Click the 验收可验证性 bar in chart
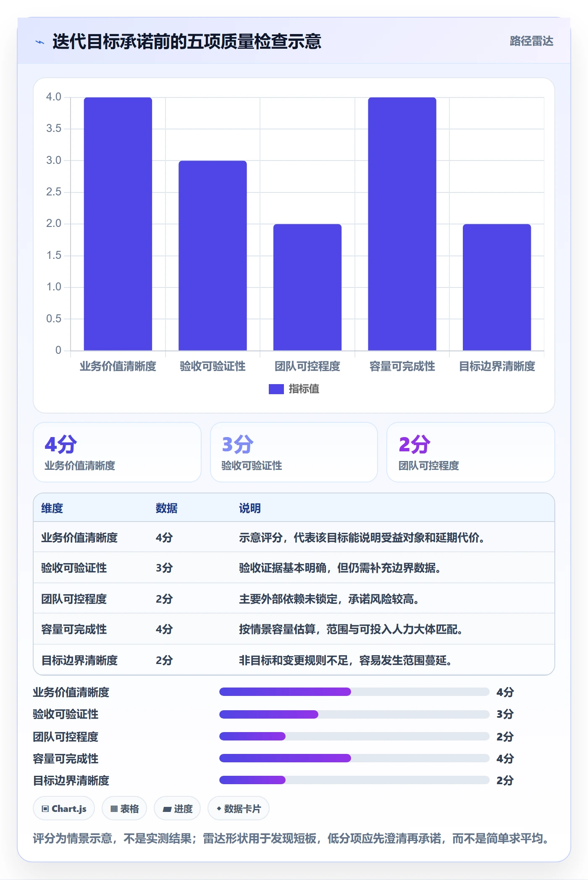588x880 pixels. click(x=213, y=256)
